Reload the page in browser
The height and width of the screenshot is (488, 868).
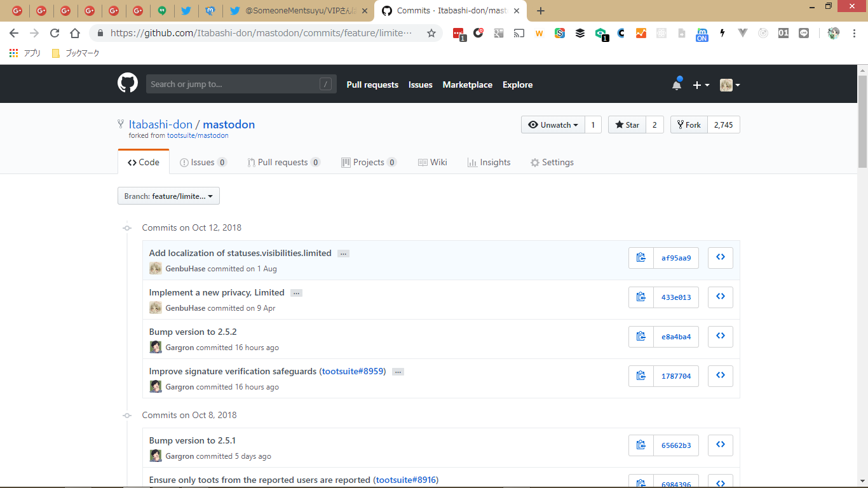[x=55, y=33]
